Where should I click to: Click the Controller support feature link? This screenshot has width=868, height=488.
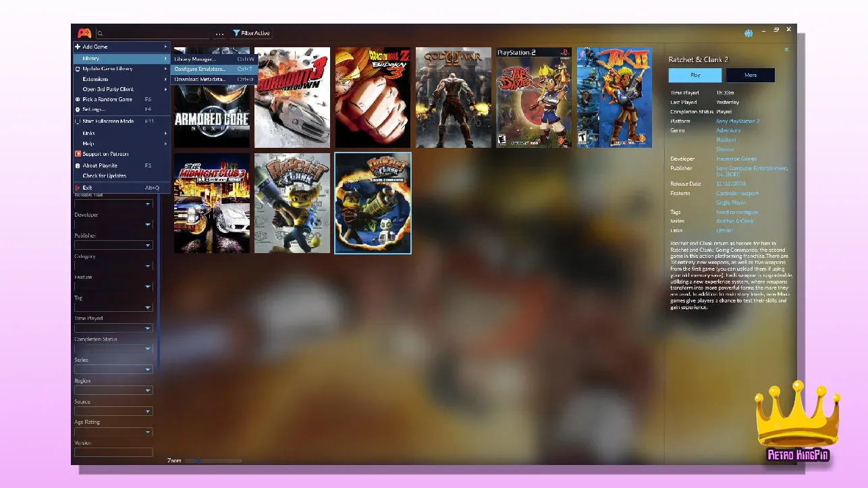pyautogui.click(x=737, y=193)
